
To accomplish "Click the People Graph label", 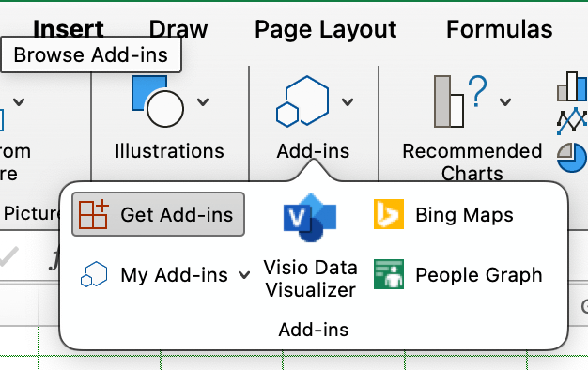I will (x=479, y=275).
